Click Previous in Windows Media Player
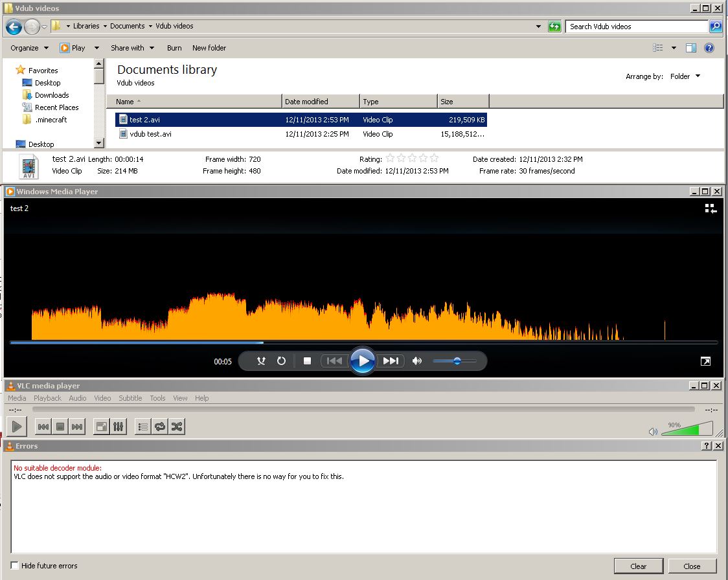Screen dimensions: 728x580 (x=334, y=361)
